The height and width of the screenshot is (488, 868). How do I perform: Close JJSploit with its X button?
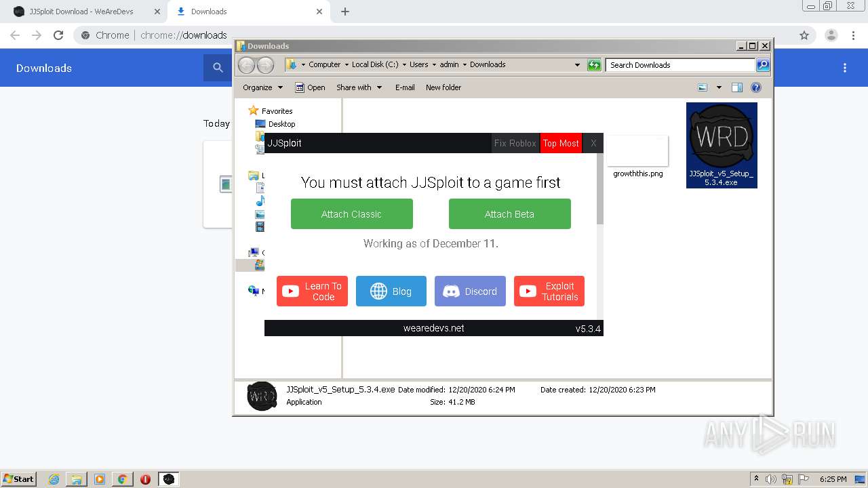tap(593, 143)
